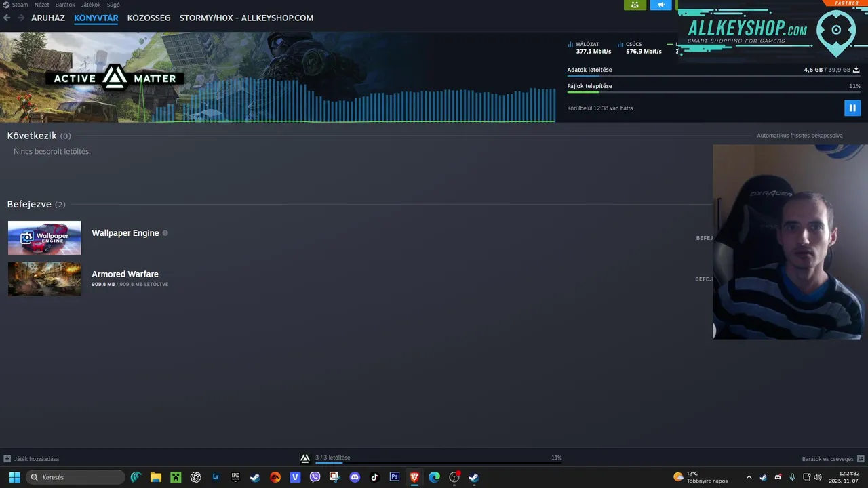Open the Barátok menu
Viewport: 868px width, 488px height.
point(65,5)
